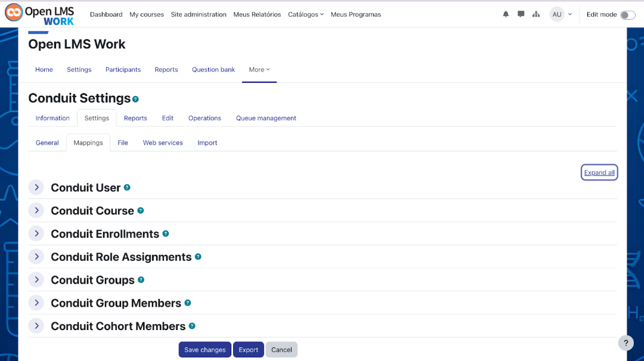Switch to the Operations tab
This screenshot has height=361, width=644.
(205, 118)
